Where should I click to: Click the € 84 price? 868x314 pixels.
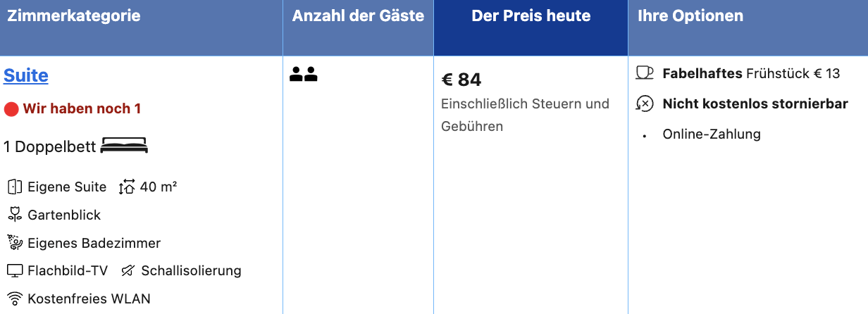461,80
